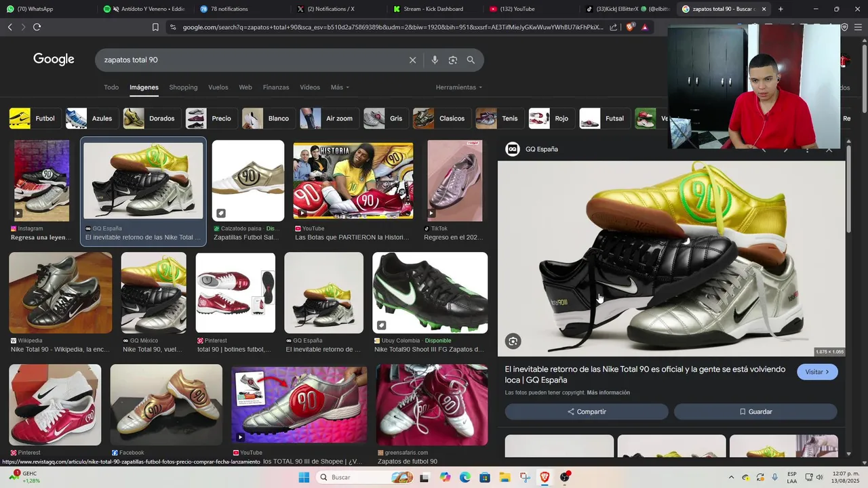Switch to the TikTok ElBitterX tab

click(627, 9)
